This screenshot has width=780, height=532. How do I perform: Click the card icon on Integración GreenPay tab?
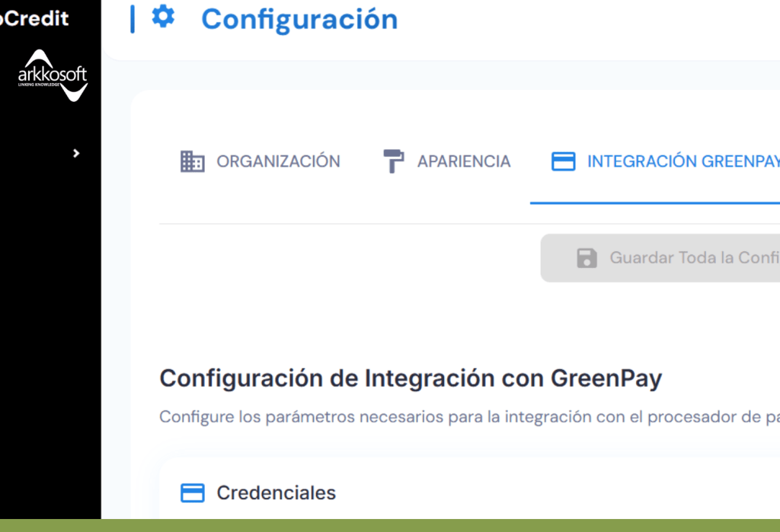[563, 161]
